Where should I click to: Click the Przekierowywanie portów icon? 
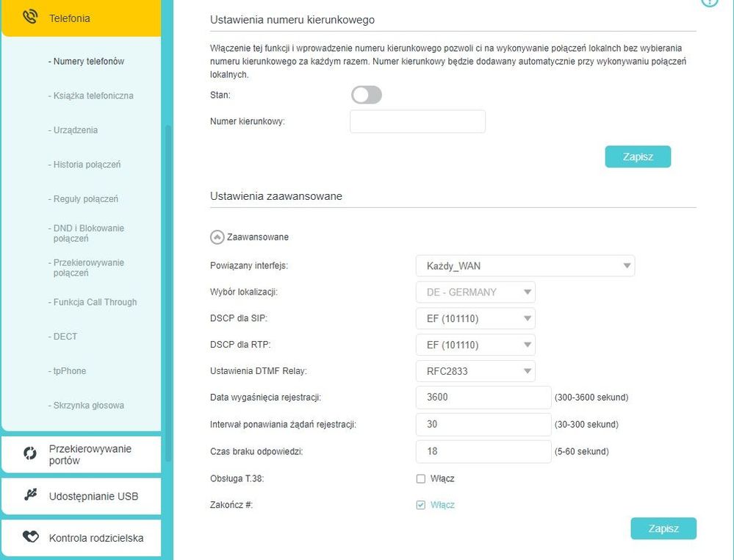pos(30,454)
